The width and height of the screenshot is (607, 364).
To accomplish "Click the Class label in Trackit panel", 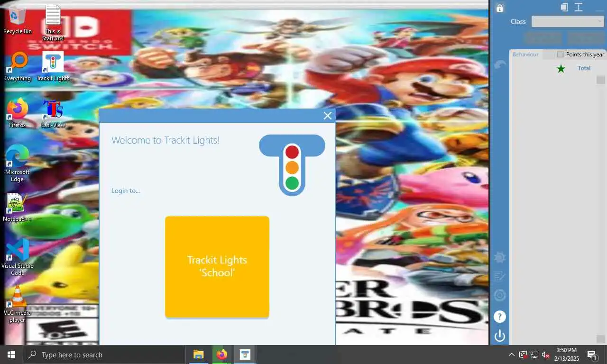I will tap(518, 21).
